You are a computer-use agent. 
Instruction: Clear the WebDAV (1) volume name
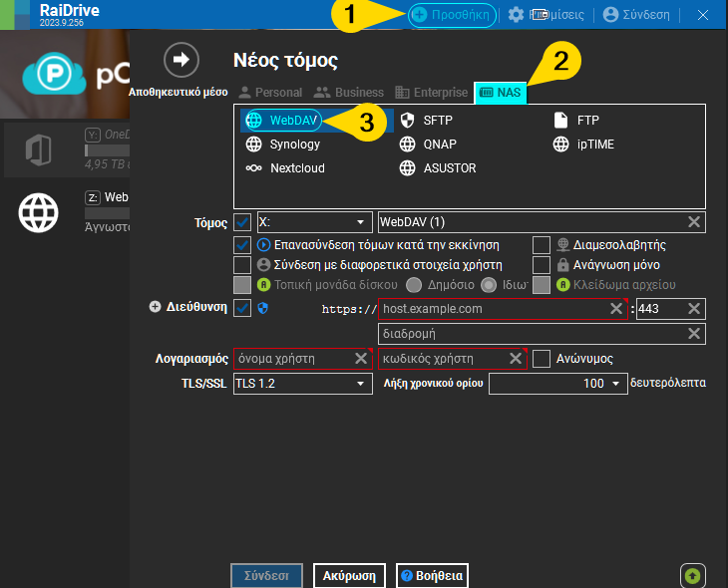pos(694,222)
